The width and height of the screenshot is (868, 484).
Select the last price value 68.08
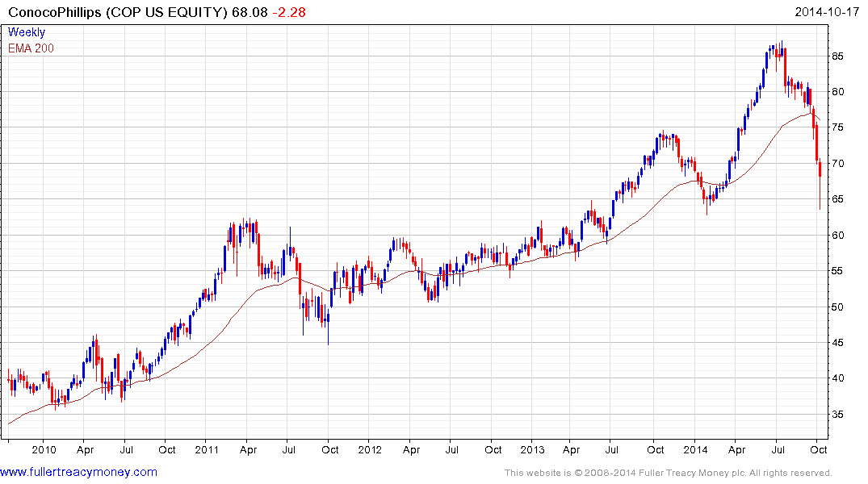pyautogui.click(x=249, y=12)
